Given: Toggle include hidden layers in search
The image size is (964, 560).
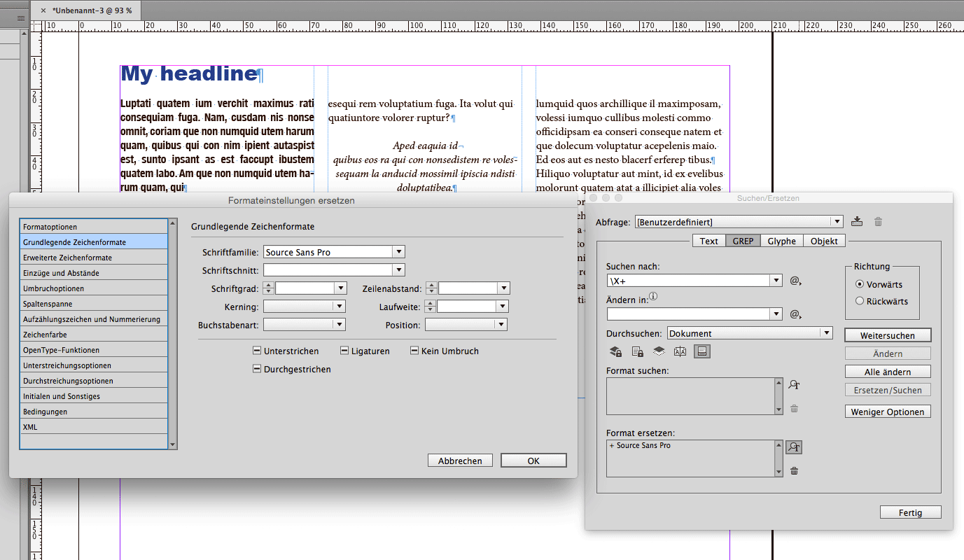Looking at the screenshot, I should point(659,351).
